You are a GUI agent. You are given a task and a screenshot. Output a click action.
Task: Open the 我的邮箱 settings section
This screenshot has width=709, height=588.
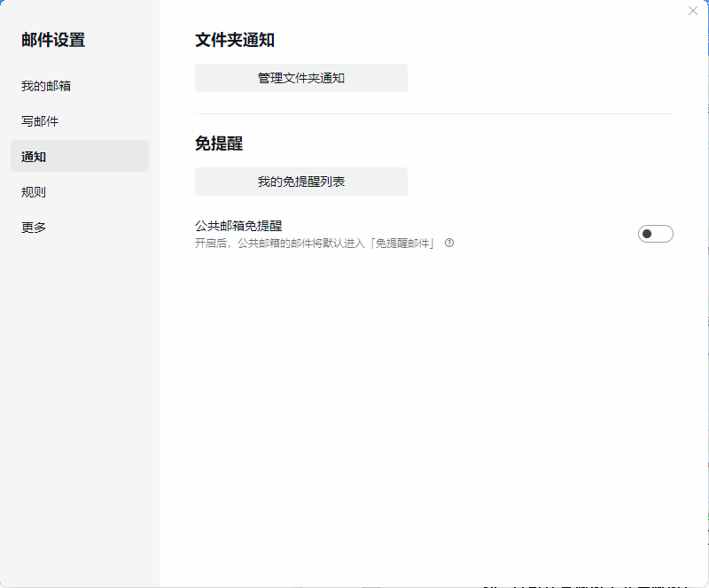(x=46, y=86)
